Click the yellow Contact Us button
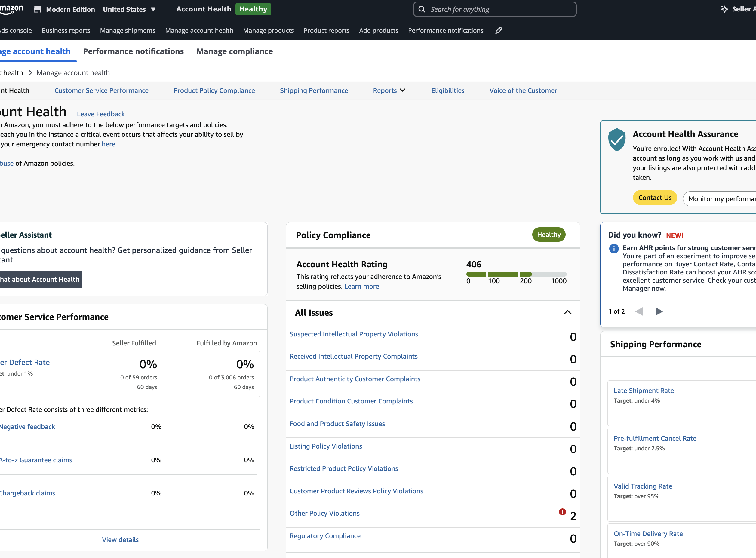 655,198
